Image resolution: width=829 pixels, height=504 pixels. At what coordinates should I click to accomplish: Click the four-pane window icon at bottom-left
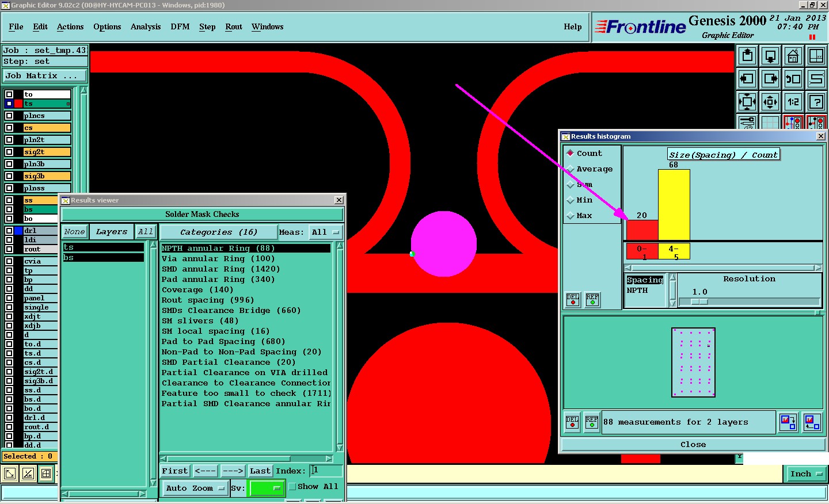[47, 474]
